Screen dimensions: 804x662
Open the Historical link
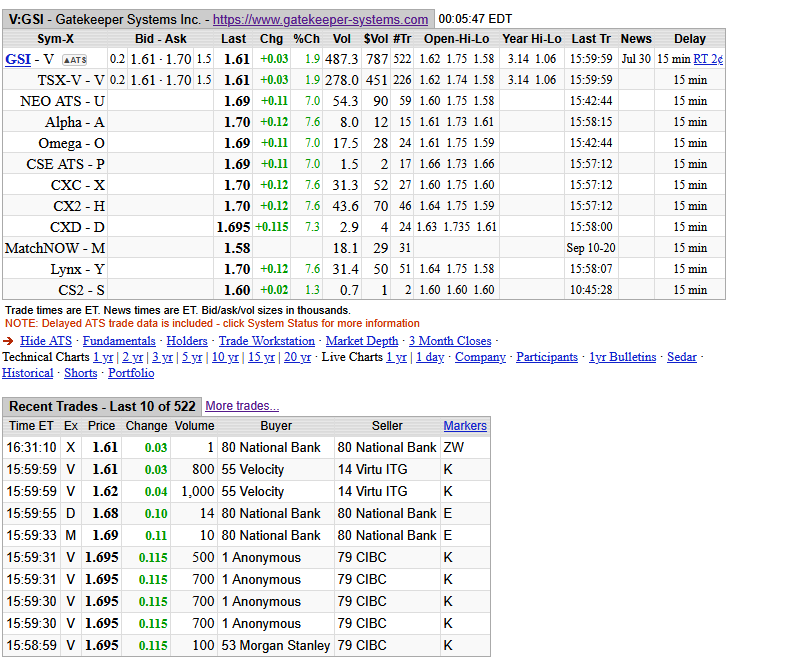click(x=28, y=373)
